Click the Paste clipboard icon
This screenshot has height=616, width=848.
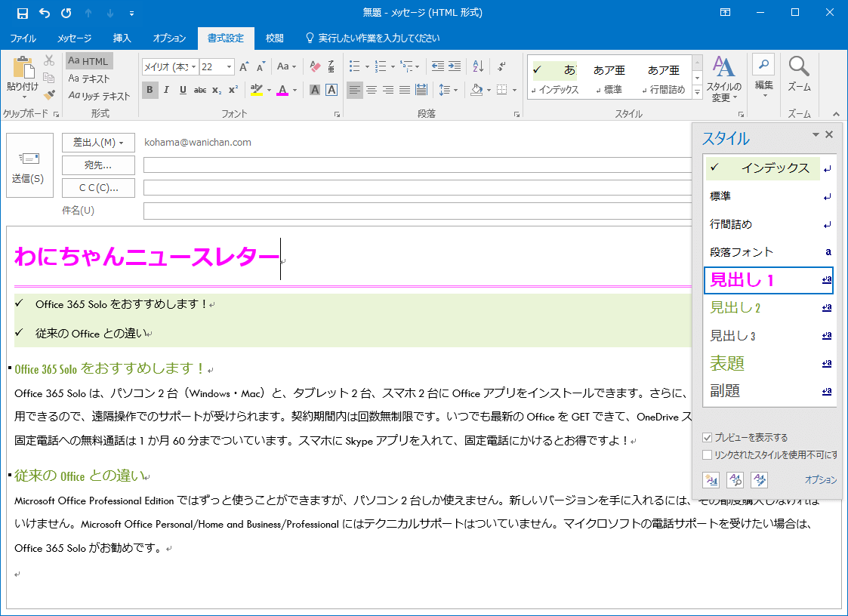(x=23, y=69)
